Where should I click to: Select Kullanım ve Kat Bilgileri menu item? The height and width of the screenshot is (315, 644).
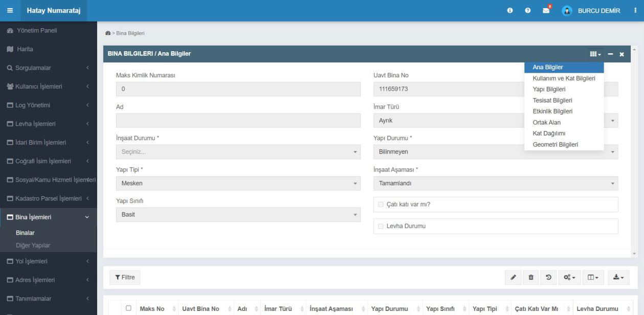point(564,78)
